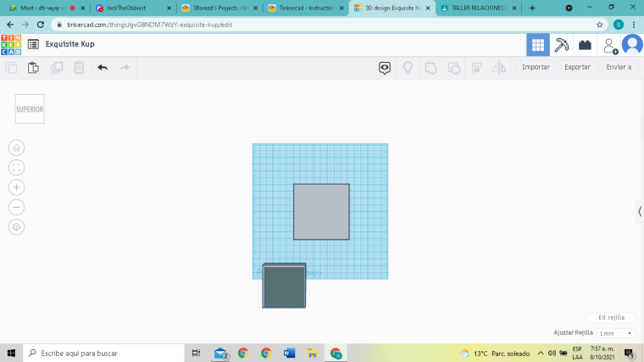Viewport: 644px width, 362px height.
Task: Open the Chrome tab search dropdown
Action: click(x=569, y=8)
